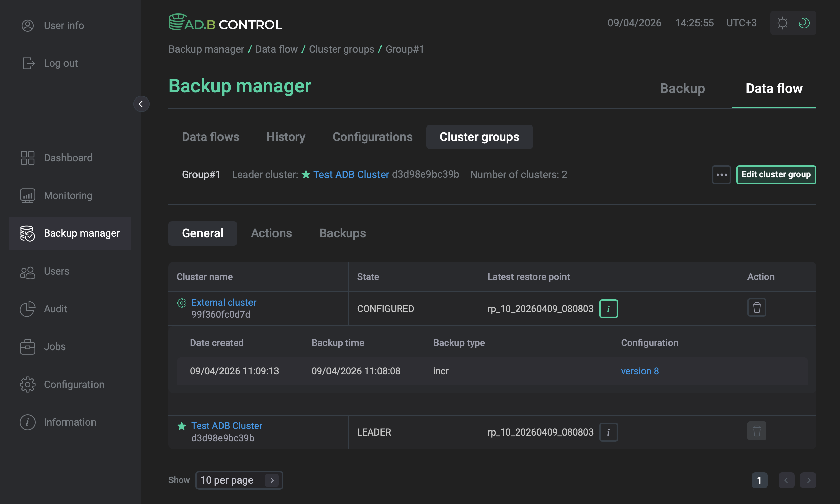Open more options menu for Group#1
This screenshot has height=504, width=840.
point(721,174)
